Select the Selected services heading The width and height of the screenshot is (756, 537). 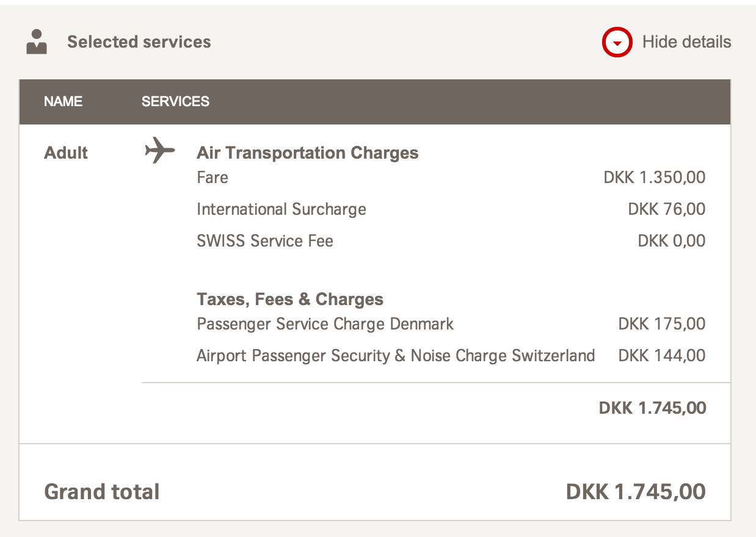point(139,42)
